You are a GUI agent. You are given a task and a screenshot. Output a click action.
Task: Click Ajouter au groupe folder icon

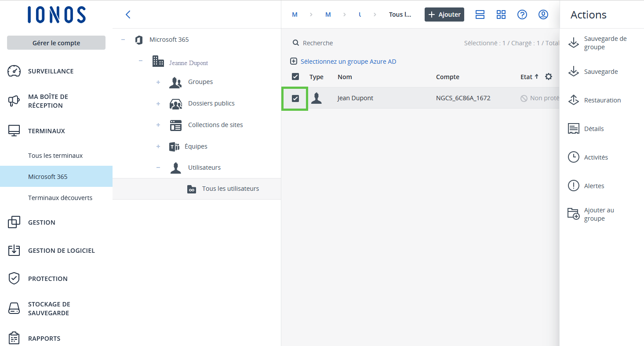point(574,214)
